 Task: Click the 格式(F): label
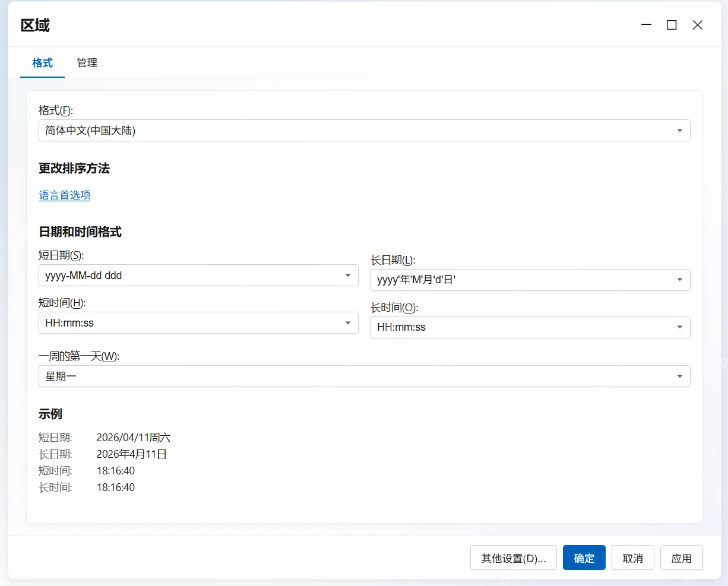click(56, 110)
